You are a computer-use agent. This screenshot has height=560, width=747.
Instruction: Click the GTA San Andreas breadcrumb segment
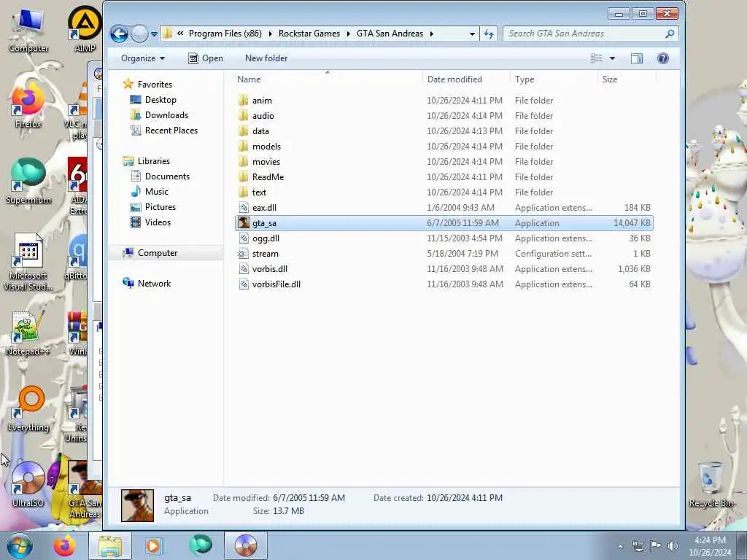(390, 34)
